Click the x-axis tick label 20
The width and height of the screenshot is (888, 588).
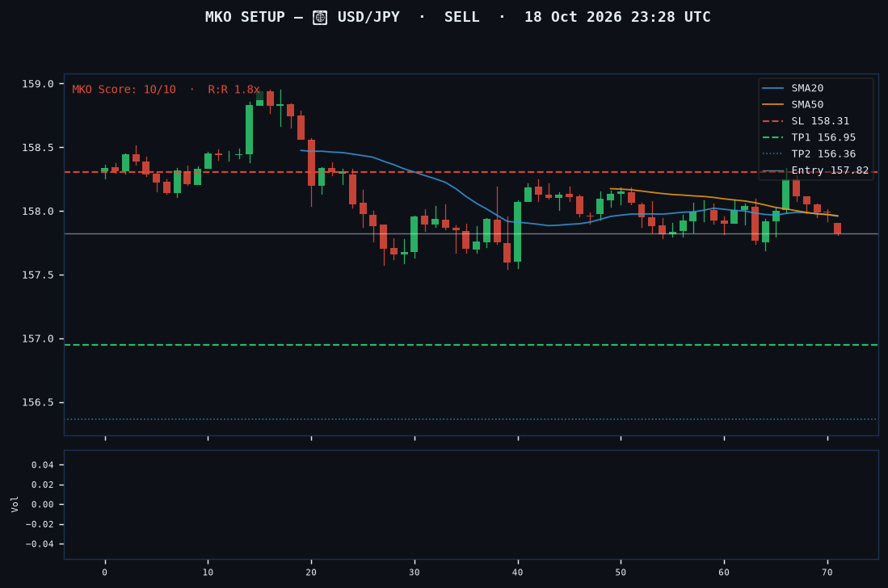tap(311, 573)
